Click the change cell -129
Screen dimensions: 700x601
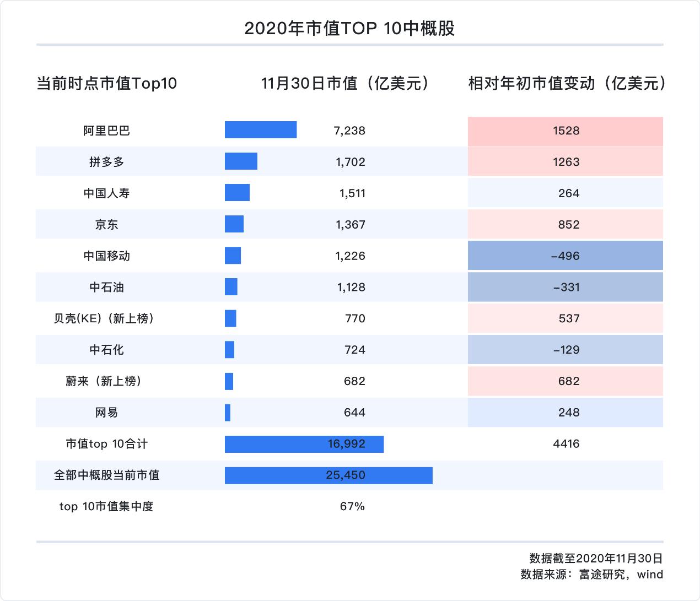click(566, 350)
